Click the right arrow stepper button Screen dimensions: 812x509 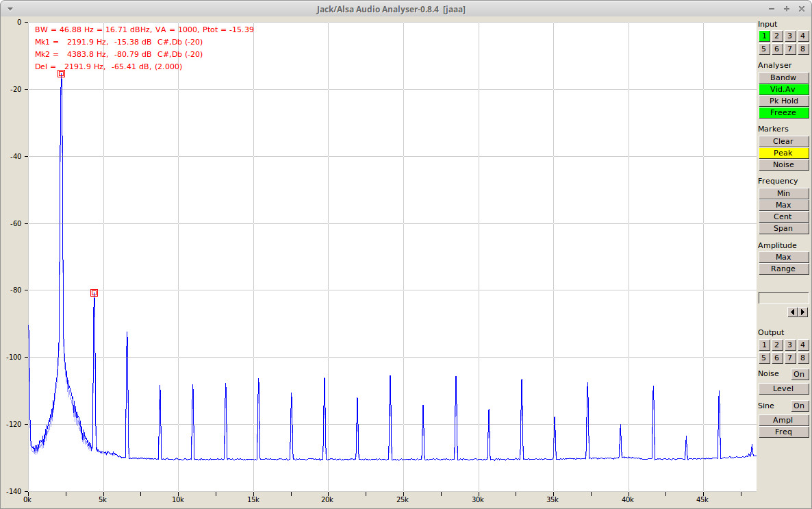point(803,312)
